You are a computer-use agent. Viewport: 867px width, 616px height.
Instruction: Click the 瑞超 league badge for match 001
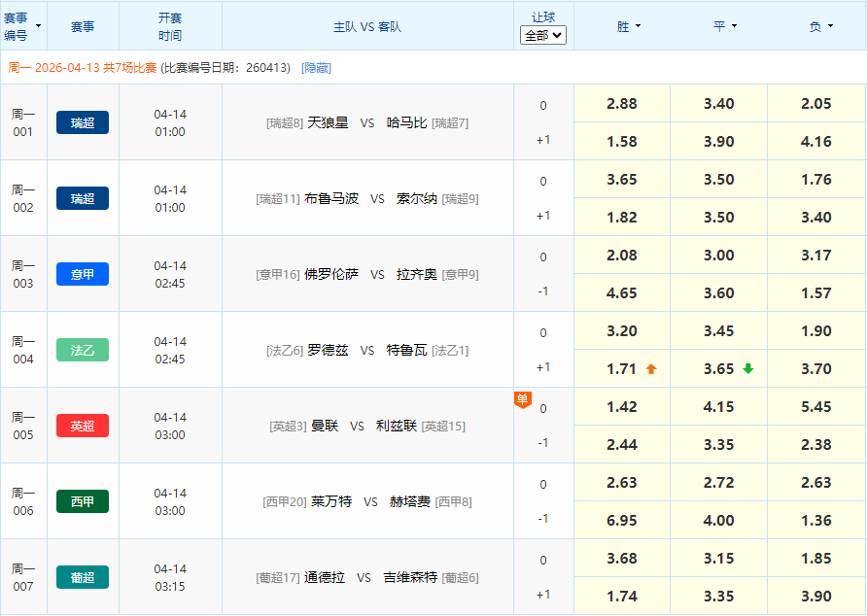(83, 122)
